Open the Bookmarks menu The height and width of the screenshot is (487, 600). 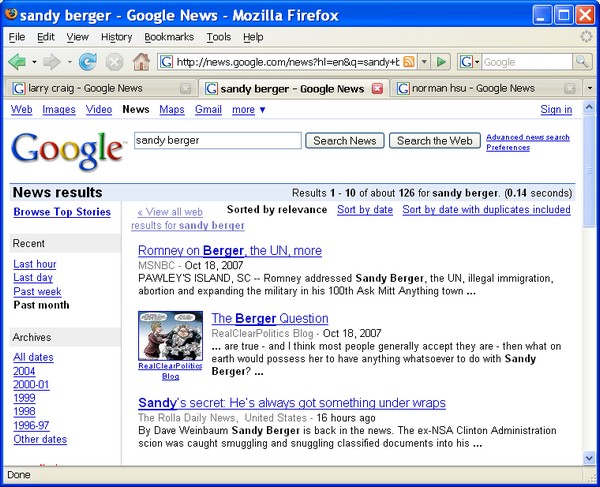point(169,37)
